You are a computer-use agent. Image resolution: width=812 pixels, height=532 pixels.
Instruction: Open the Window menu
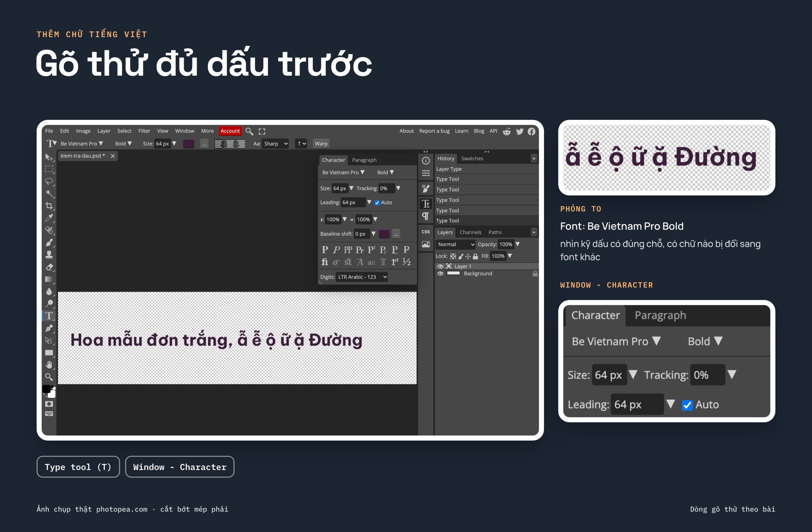185,131
